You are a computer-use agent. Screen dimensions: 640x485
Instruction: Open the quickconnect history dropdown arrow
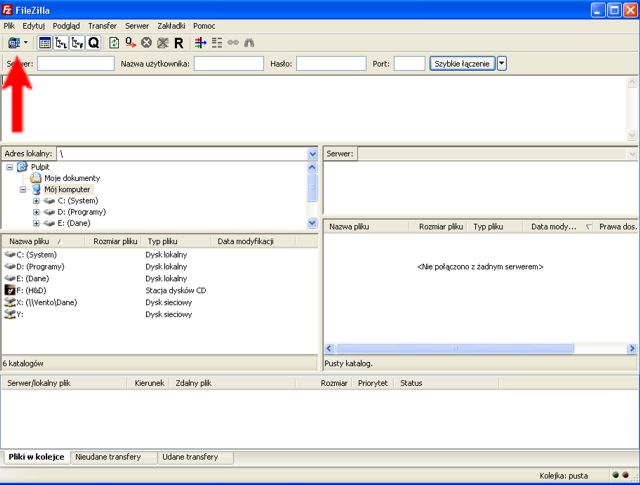tap(502, 64)
